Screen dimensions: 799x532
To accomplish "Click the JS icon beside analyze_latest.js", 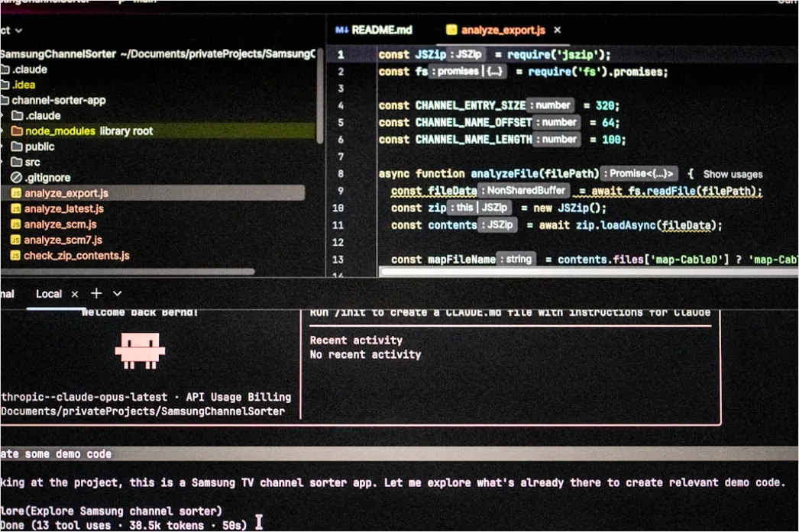I will (16, 208).
